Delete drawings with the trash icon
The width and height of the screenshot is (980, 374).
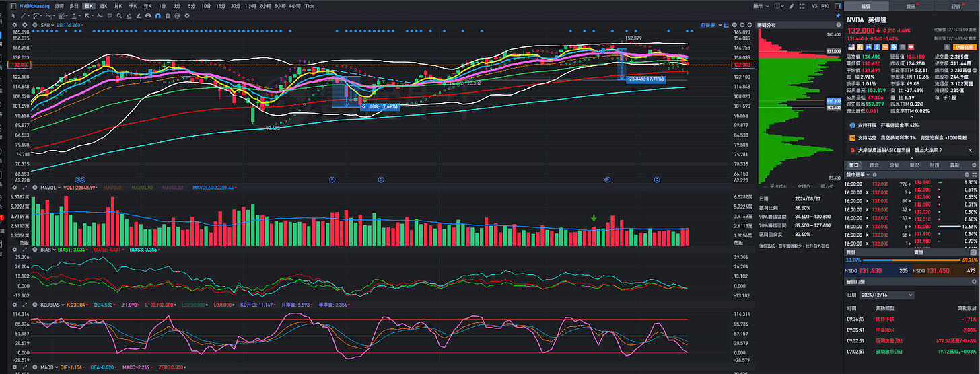pos(168,16)
